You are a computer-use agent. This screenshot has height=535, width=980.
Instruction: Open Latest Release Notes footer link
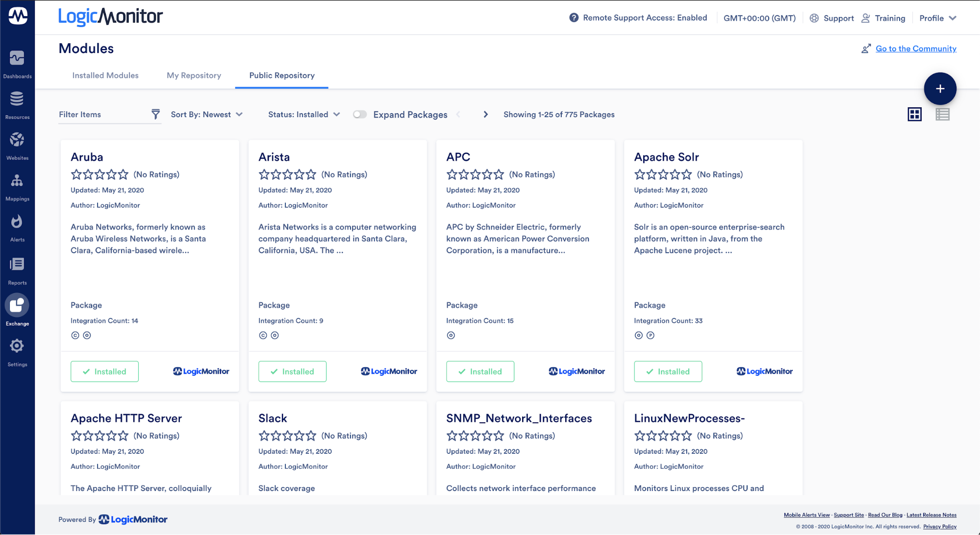click(x=931, y=515)
